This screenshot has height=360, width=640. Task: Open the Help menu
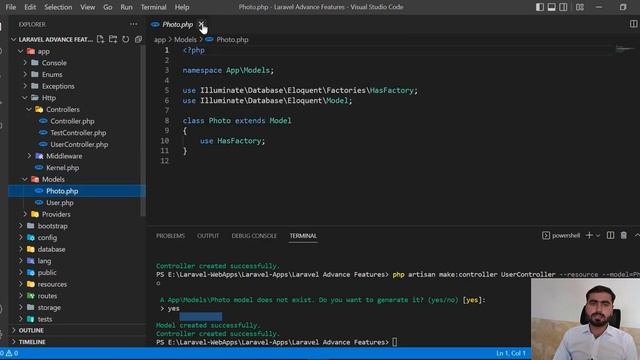pyautogui.click(x=182, y=7)
